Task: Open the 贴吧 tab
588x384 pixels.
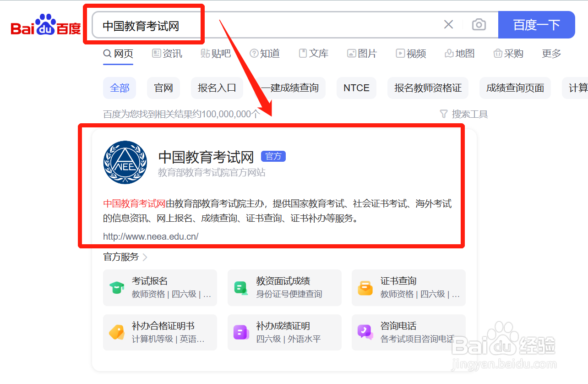Action: [x=216, y=54]
